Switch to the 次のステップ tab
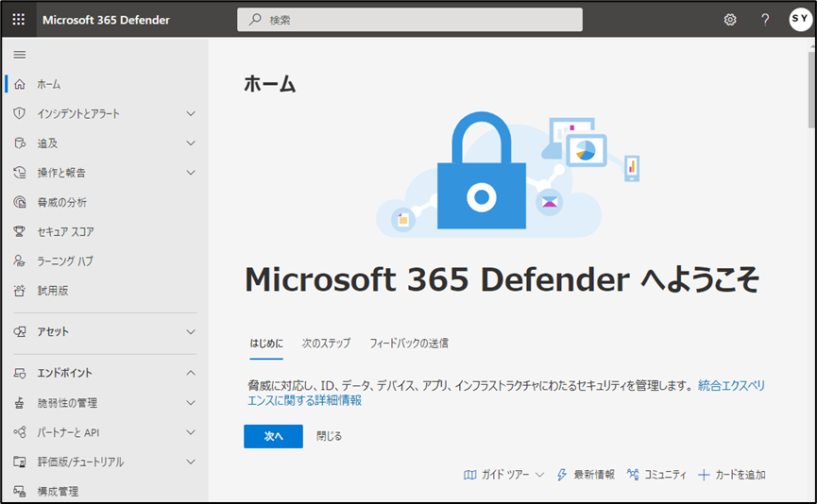817x504 pixels. 326,344
